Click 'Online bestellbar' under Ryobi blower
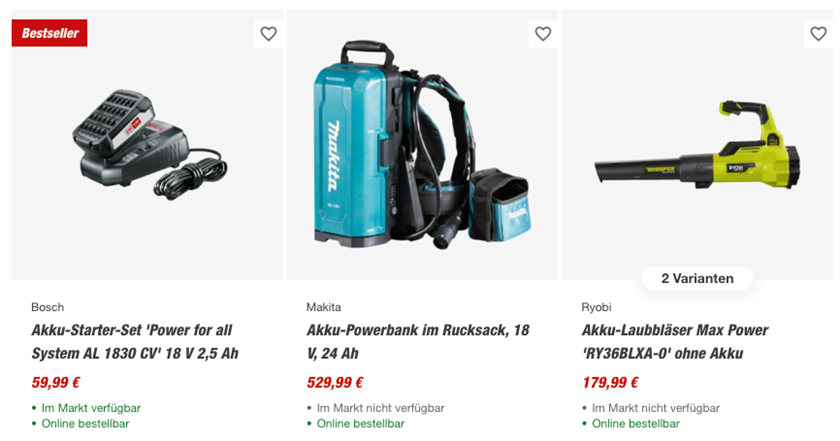The width and height of the screenshot is (840, 441). [x=636, y=423]
